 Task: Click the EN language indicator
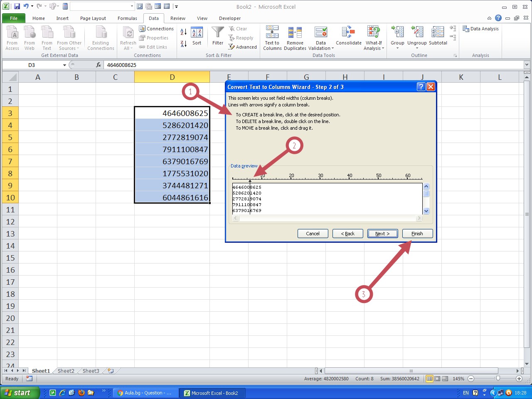[465, 393]
